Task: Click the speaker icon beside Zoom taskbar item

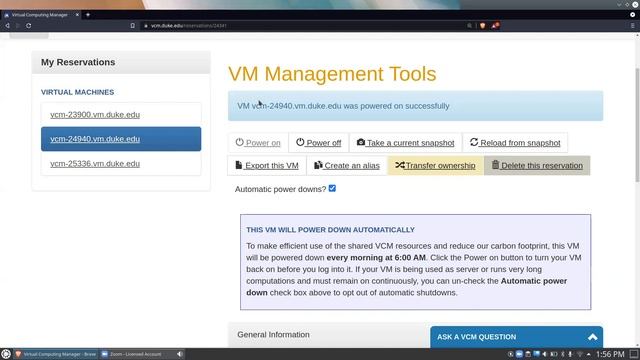Action: (x=180, y=354)
